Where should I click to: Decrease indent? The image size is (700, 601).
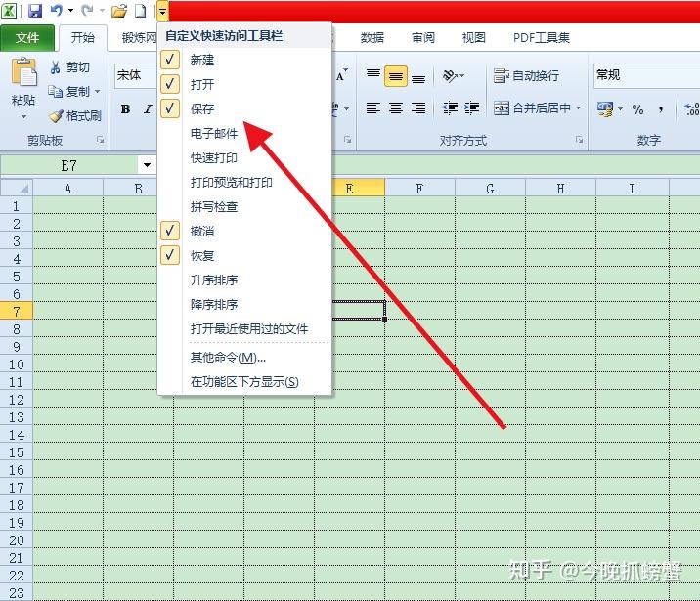pyautogui.click(x=450, y=107)
